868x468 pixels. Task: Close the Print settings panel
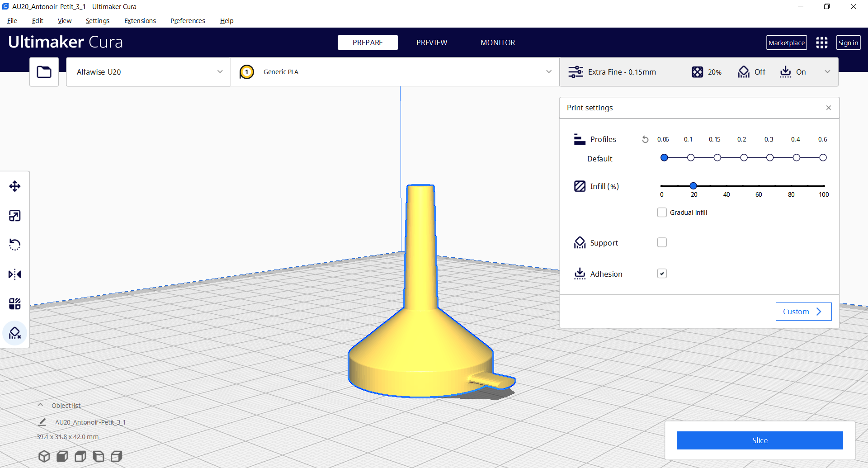(829, 108)
